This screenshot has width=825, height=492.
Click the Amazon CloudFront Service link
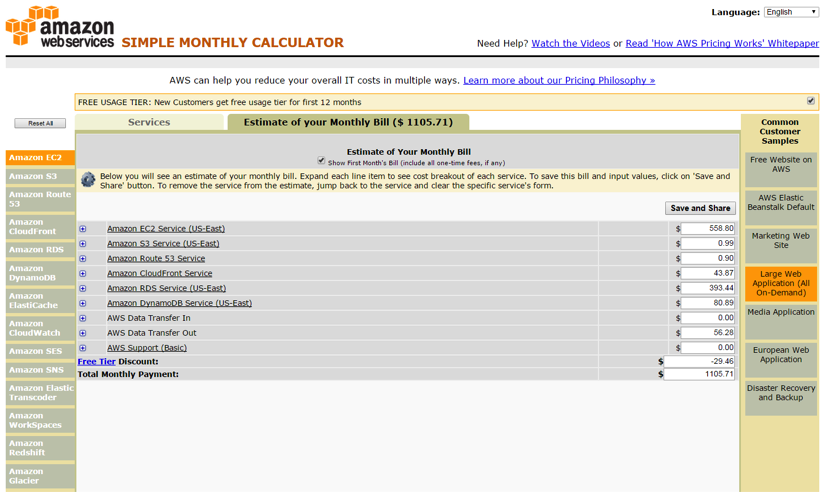(x=159, y=274)
